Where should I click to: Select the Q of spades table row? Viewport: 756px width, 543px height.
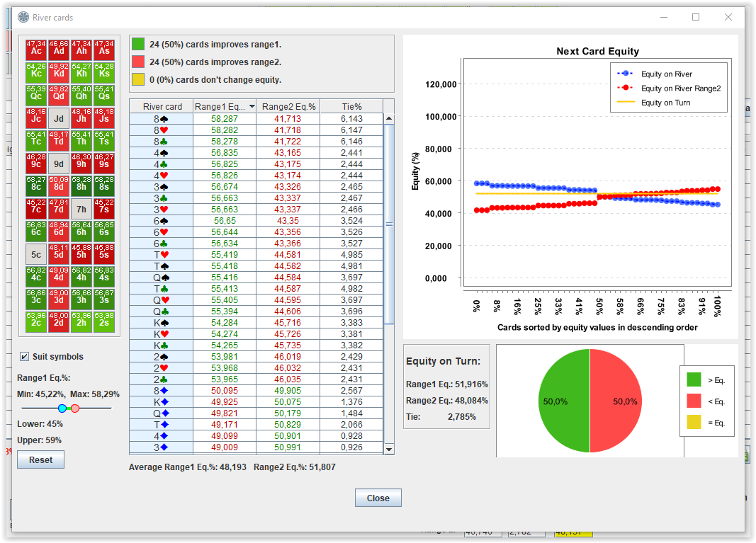coord(256,277)
